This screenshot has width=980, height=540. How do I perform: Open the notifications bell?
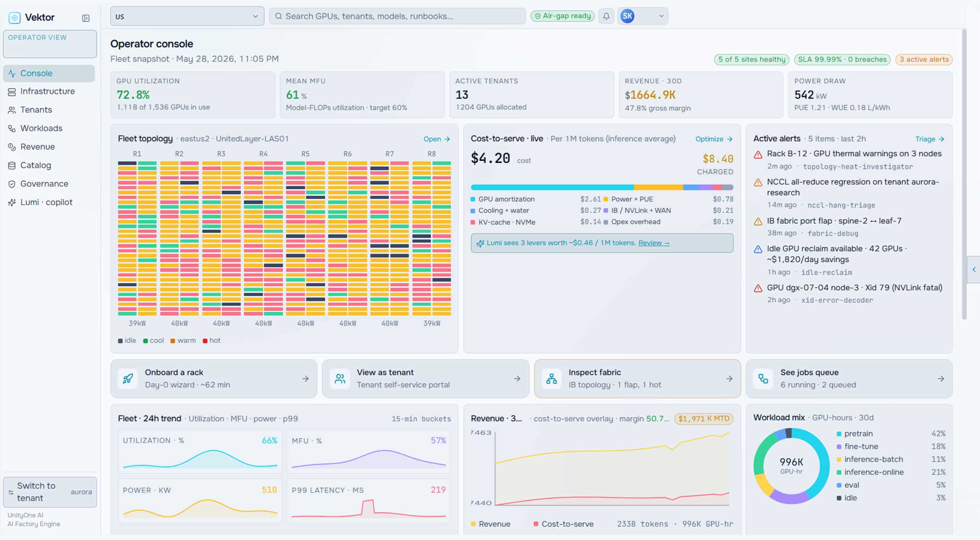(x=606, y=16)
